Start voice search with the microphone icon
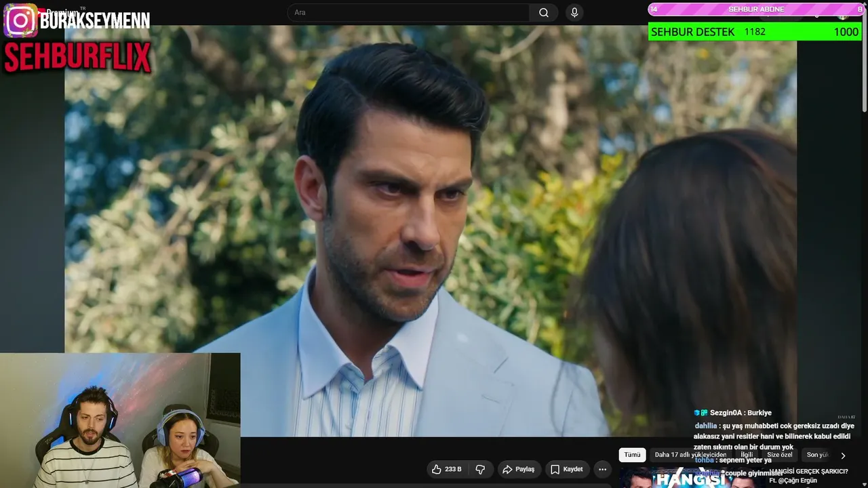This screenshot has width=868, height=488. click(574, 13)
